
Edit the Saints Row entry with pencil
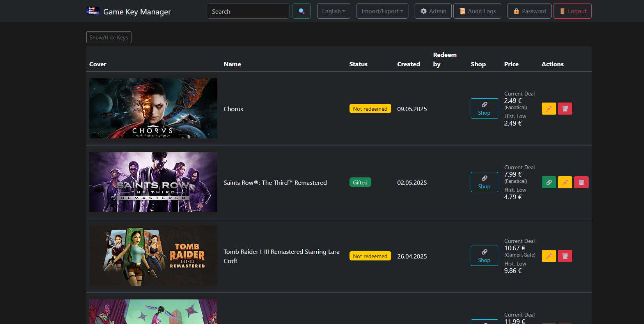[x=565, y=182]
